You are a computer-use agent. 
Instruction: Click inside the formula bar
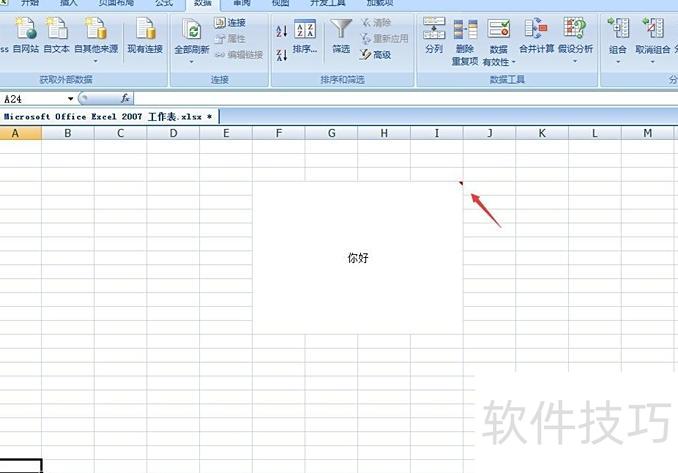point(406,99)
